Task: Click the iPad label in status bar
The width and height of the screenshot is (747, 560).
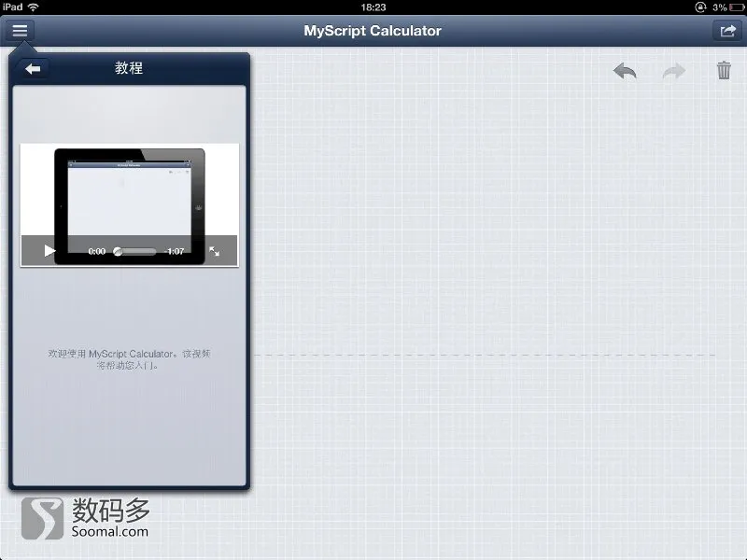Action: [12, 7]
